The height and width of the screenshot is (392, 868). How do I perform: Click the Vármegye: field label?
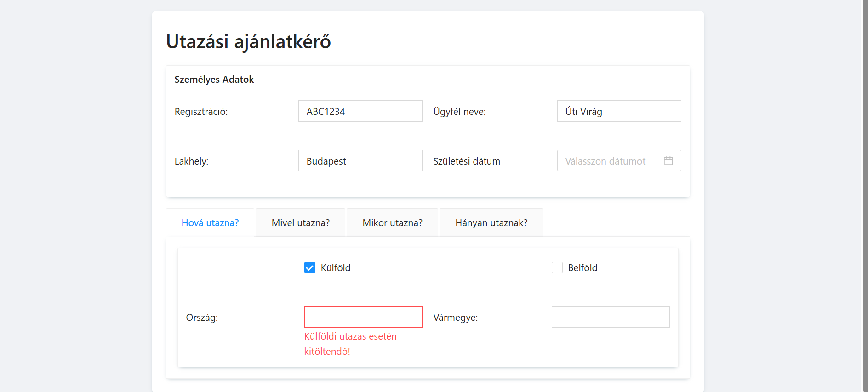point(455,318)
